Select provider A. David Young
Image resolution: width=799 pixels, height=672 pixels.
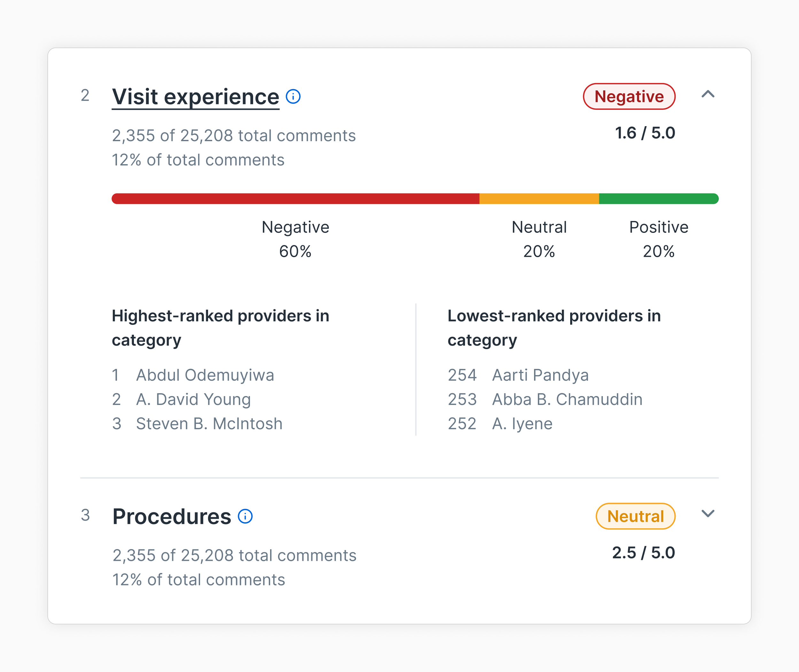pos(193,399)
